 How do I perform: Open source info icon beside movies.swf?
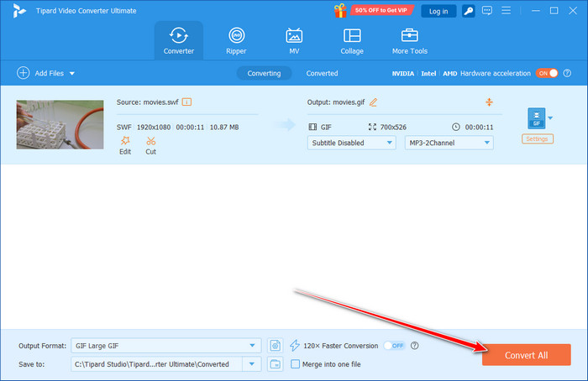point(186,102)
